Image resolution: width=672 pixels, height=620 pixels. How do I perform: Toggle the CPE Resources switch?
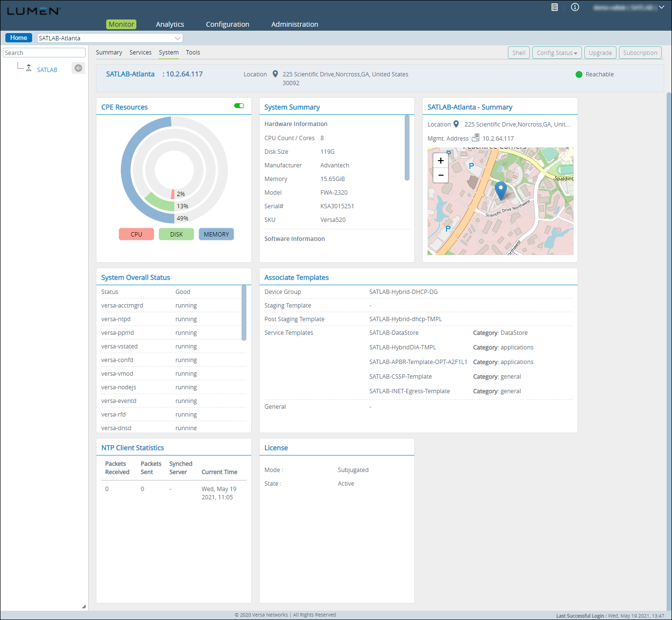coord(239,106)
